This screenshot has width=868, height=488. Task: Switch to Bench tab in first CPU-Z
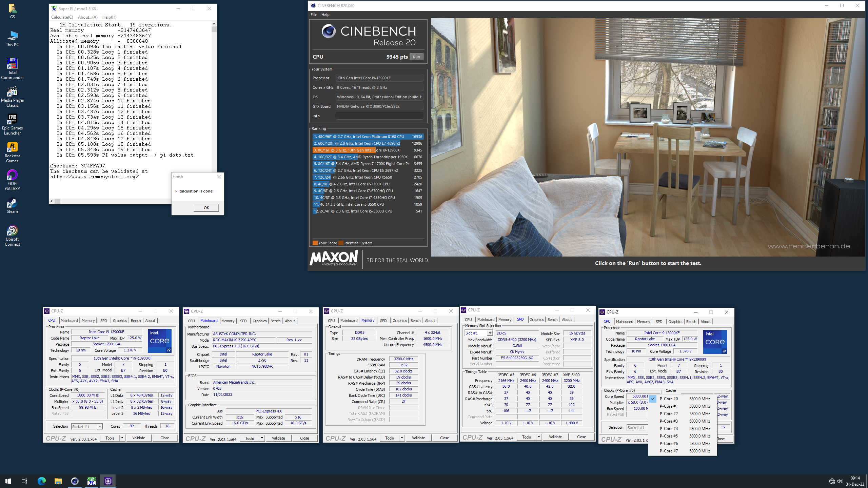[x=136, y=321]
